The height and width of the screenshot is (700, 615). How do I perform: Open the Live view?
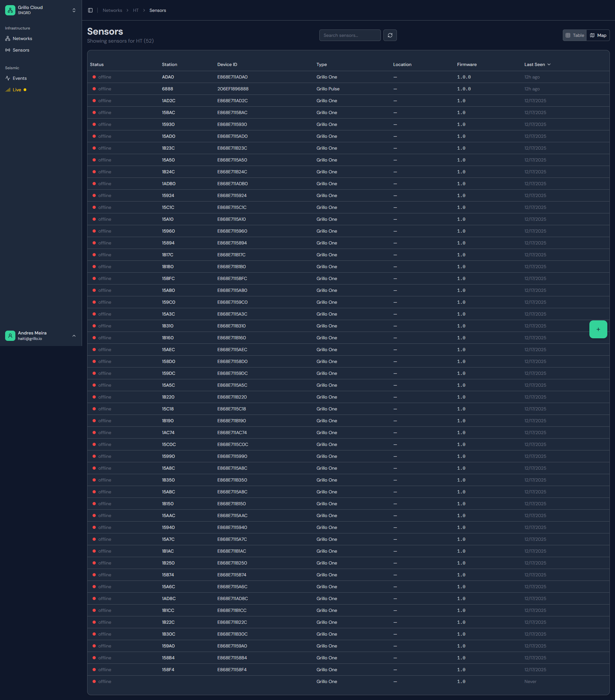coord(17,90)
